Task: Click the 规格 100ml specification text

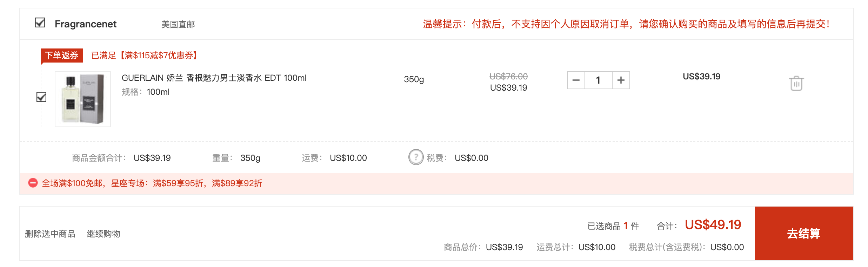Action: tap(146, 92)
